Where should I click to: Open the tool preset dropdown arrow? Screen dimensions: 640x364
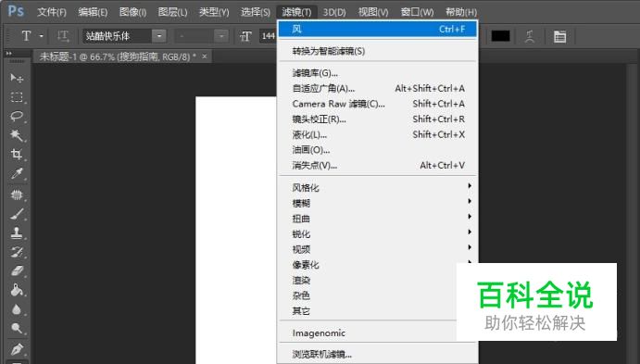coord(42,36)
